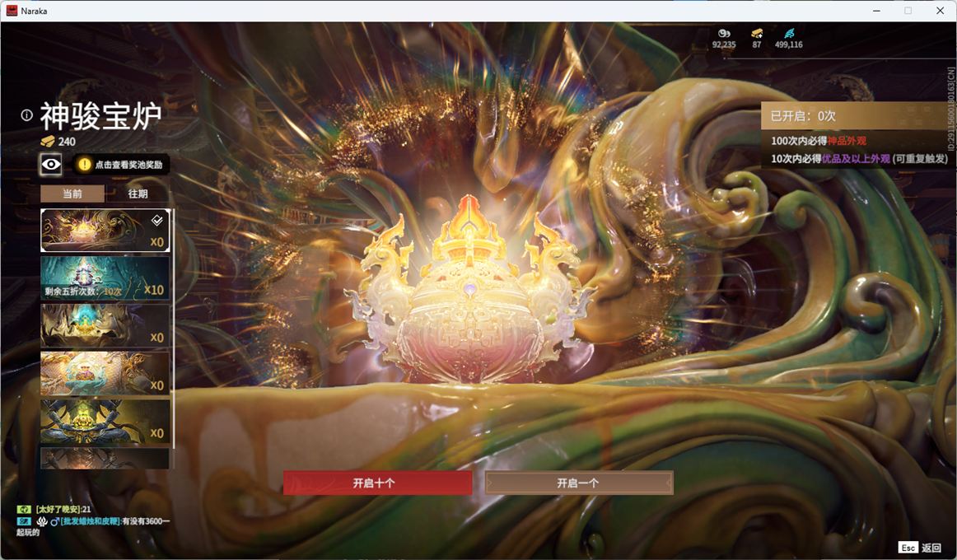Screen dimensions: 957x560
Task: Click player name 批发蜡烛和皮鞭 in chat
Action: point(90,521)
